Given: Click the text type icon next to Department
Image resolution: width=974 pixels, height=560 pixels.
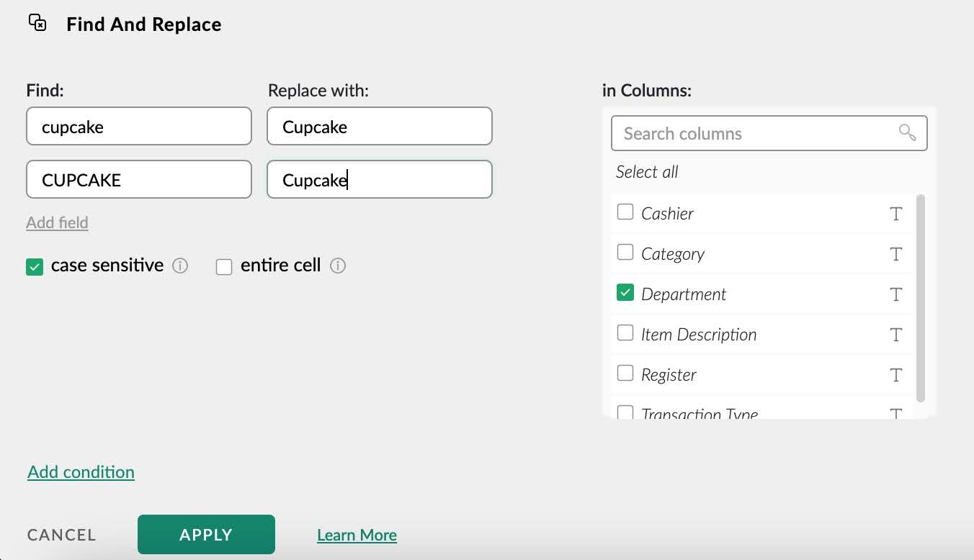Looking at the screenshot, I should coord(895,294).
